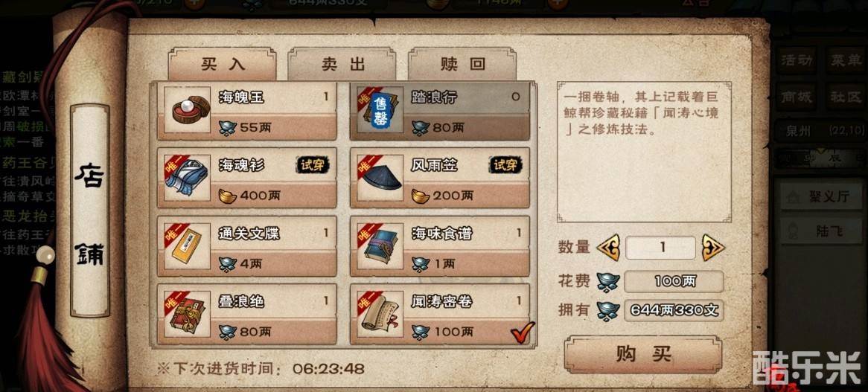Try on 海魂衫 with 试穿 button
Image resolution: width=868 pixels, height=392 pixels.
click(313, 164)
